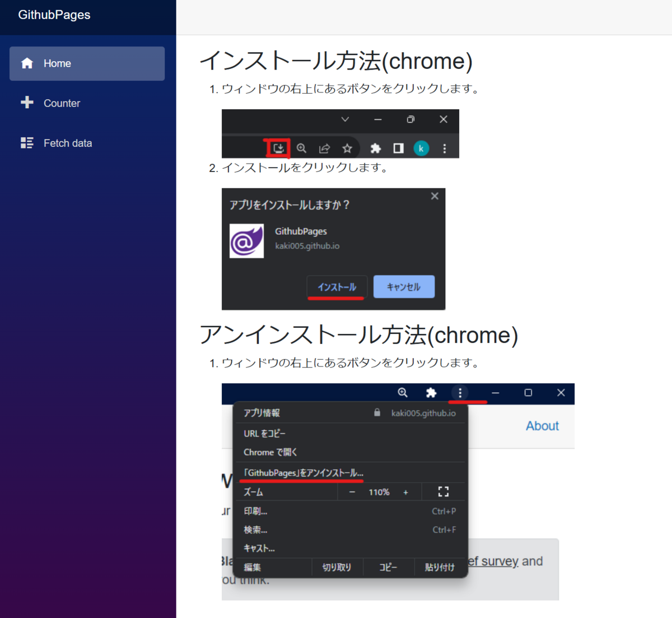Choose 印刷... from the menu
The image size is (672, 618).
350,511
